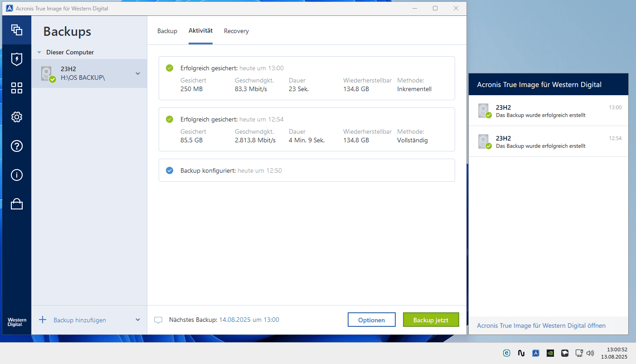
Task: Click the black wave-shaped tray icon
Action: click(x=521, y=353)
